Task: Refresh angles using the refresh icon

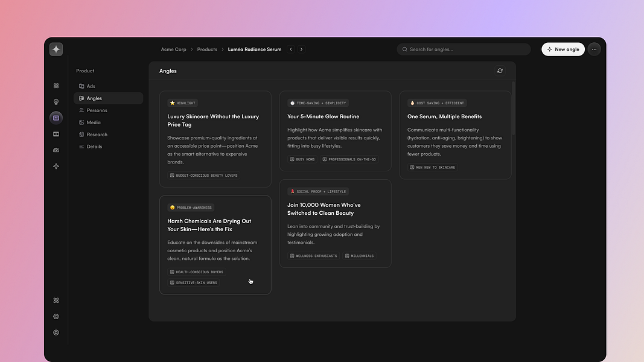Action: 500,71
